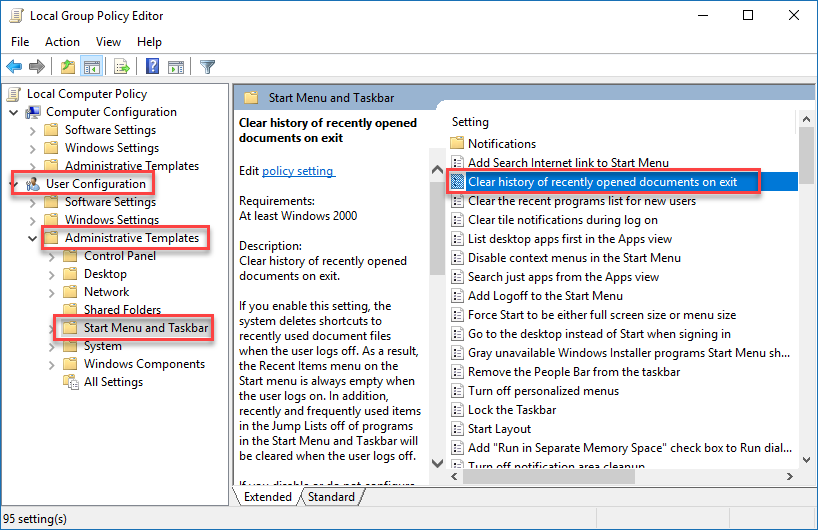Expand Software Settings under User Configuration
The height and width of the screenshot is (530, 818).
[32, 202]
